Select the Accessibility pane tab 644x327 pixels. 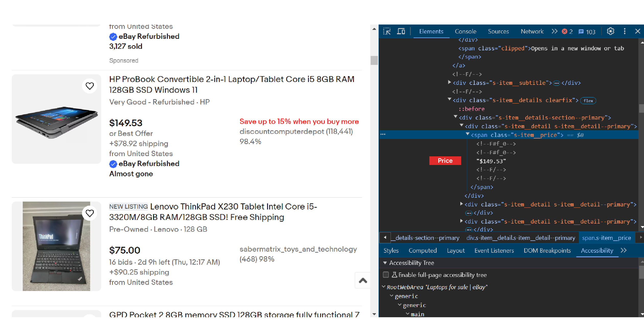tap(597, 251)
